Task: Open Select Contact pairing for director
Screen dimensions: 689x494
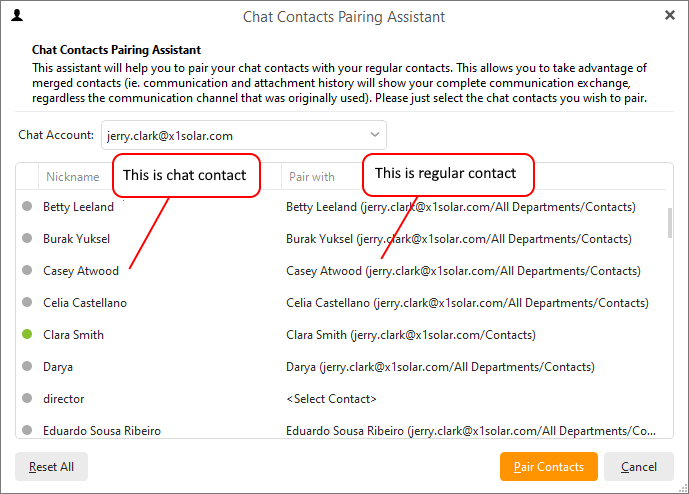Action: tap(331, 399)
